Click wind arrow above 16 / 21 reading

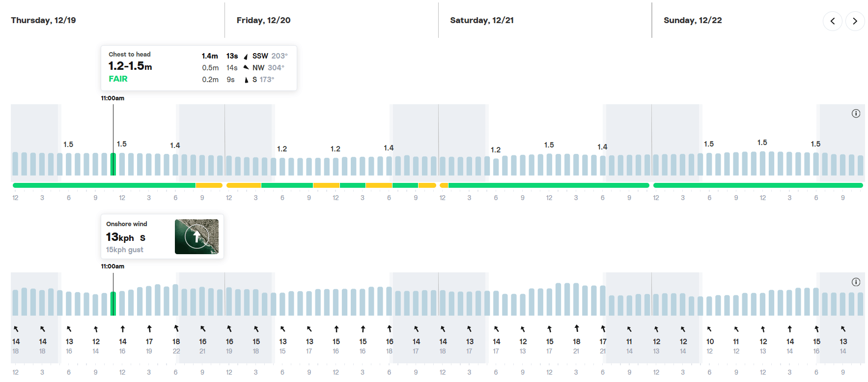click(x=203, y=329)
